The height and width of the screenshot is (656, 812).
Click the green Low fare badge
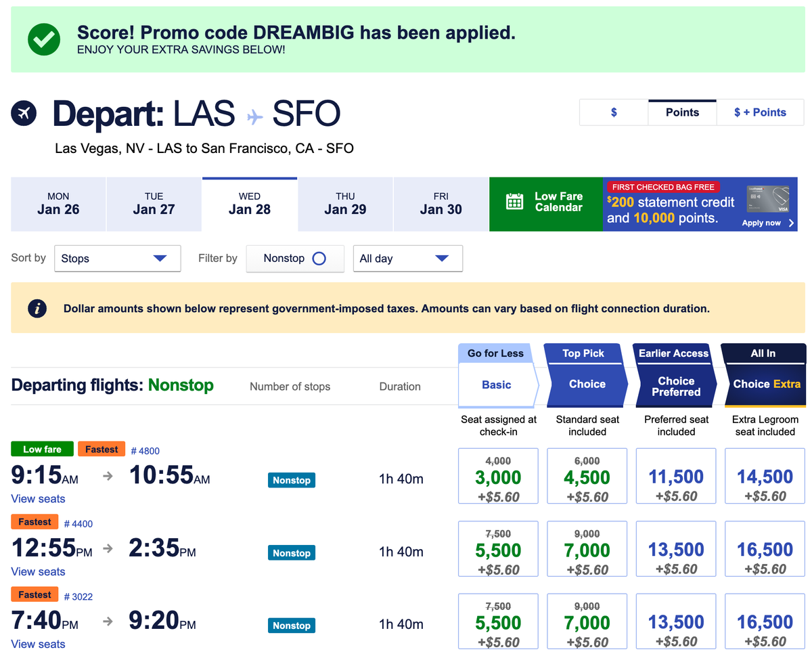[42, 449]
